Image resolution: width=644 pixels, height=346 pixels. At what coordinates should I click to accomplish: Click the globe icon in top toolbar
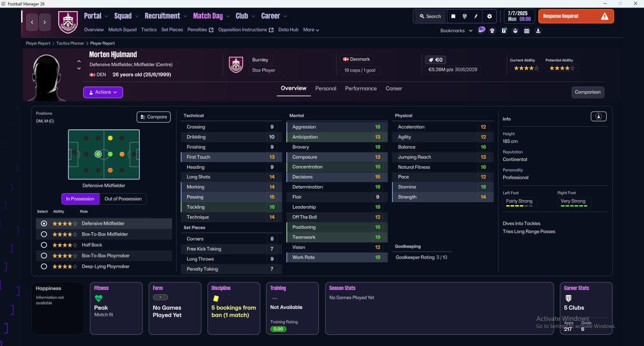click(464, 16)
